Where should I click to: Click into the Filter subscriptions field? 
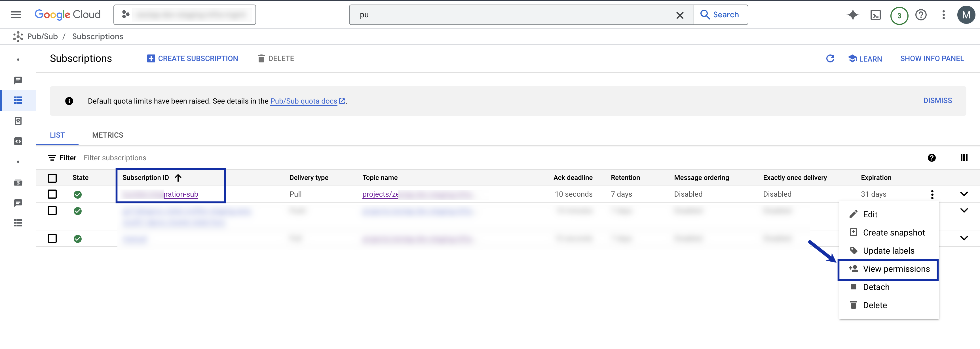tap(115, 158)
